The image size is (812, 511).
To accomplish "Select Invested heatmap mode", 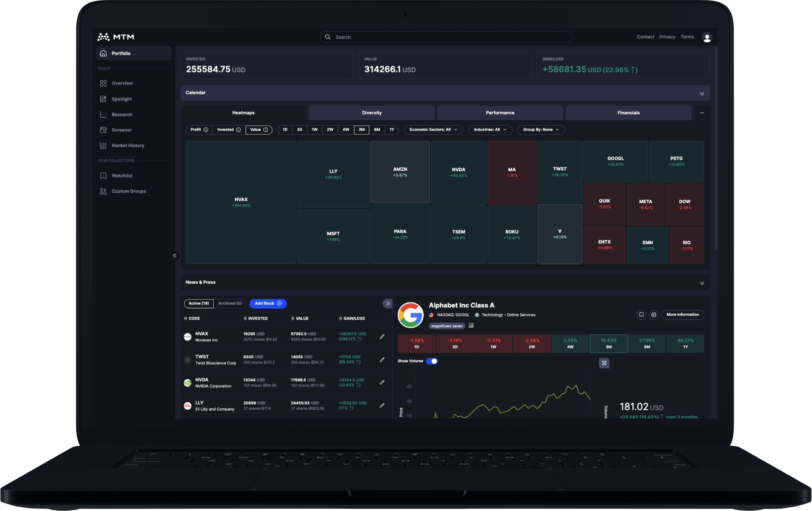I will [229, 130].
